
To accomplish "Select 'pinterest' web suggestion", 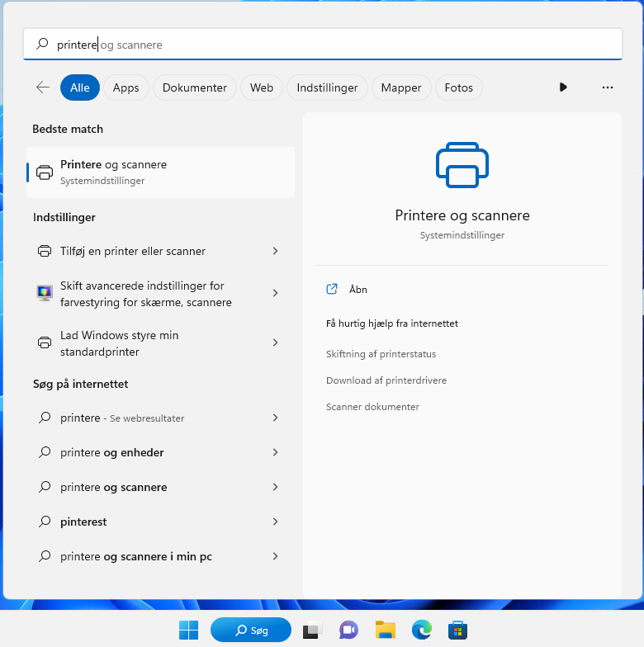I will [x=160, y=522].
